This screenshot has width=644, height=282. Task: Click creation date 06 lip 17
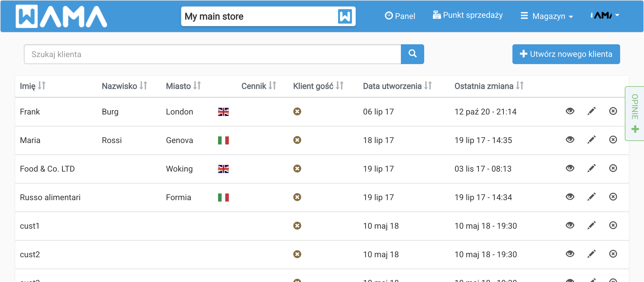point(378,112)
